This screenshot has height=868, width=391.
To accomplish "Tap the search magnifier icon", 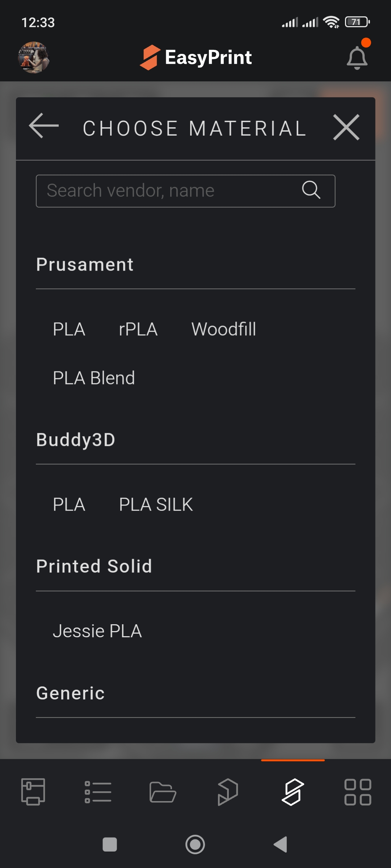I will pos(311,190).
